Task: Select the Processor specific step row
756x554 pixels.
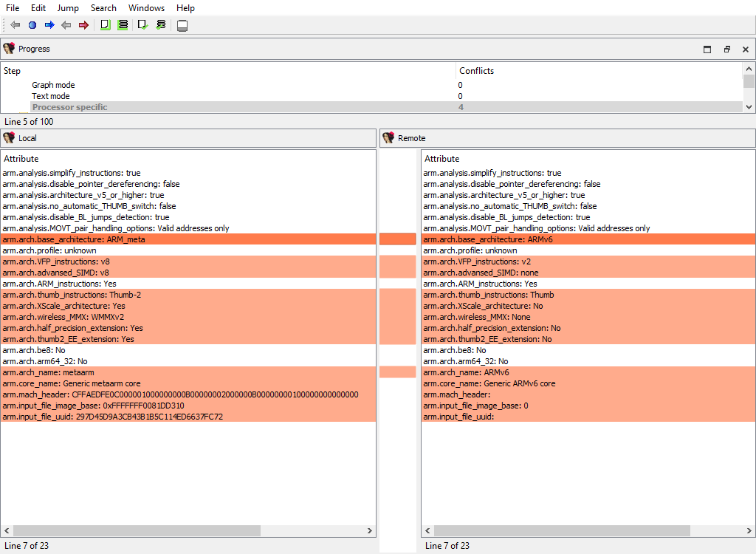Action: coord(69,107)
